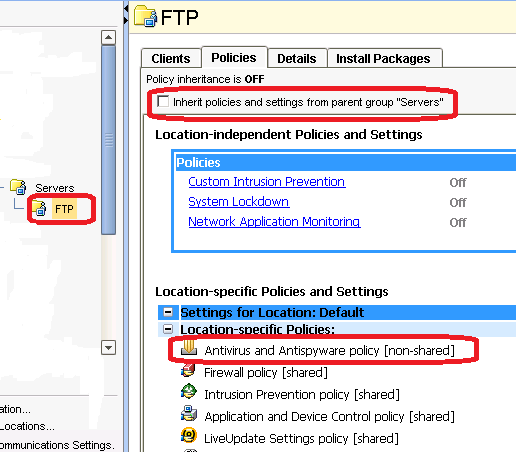Viewport: 518px width, 452px height.
Task: Collapse the Location-specific Policies section
Action: [x=168, y=329]
